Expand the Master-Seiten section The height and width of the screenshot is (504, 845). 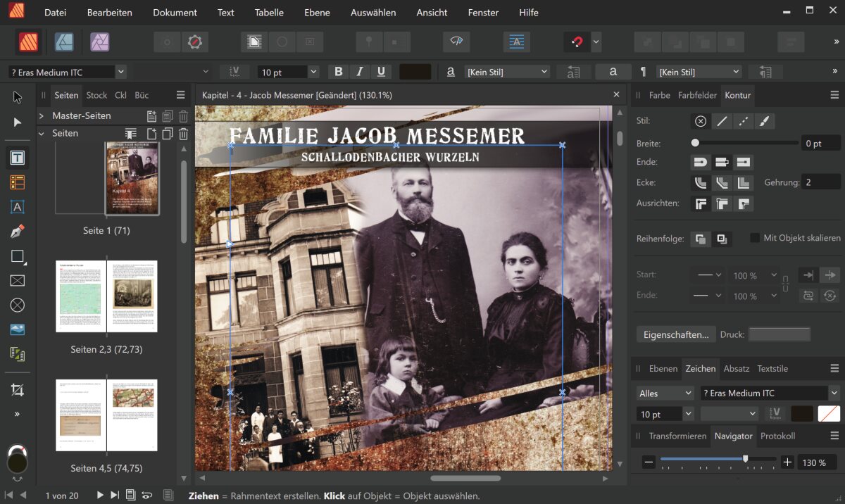42,115
